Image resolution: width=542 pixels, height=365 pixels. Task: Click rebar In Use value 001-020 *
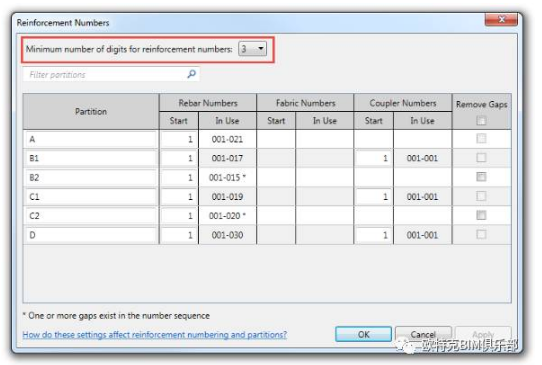click(227, 216)
